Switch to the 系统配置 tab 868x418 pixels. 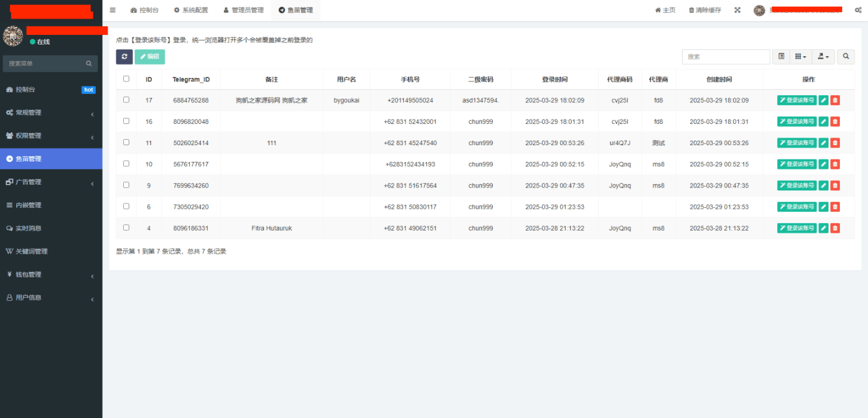tap(191, 10)
